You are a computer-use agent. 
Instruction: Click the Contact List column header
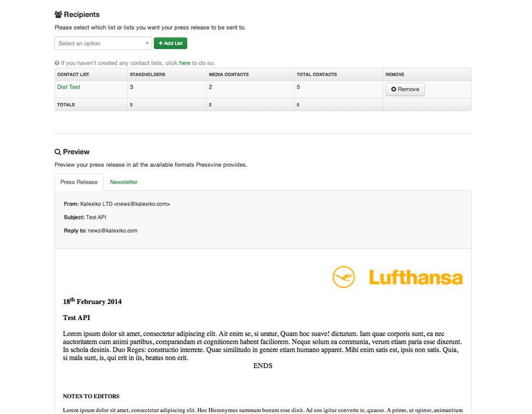73,75
